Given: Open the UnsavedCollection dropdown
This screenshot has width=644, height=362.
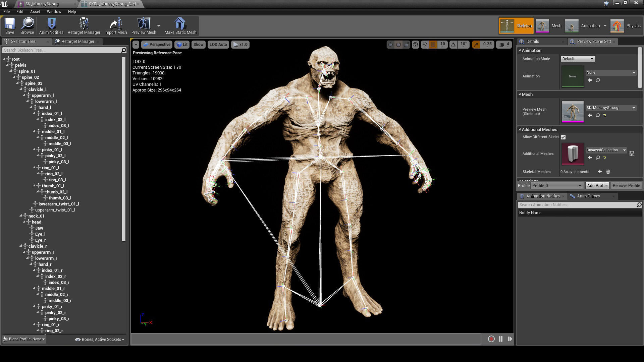Looking at the screenshot, I should pos(606,150).
